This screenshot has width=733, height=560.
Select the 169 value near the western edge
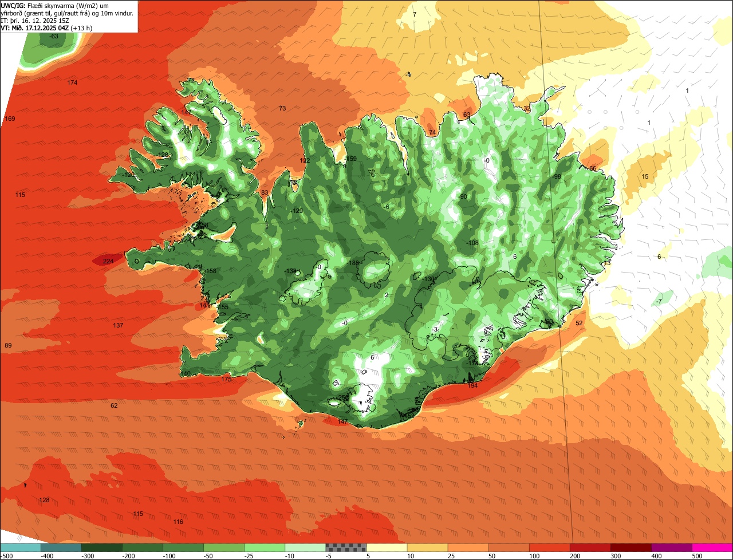coord(10,119)
